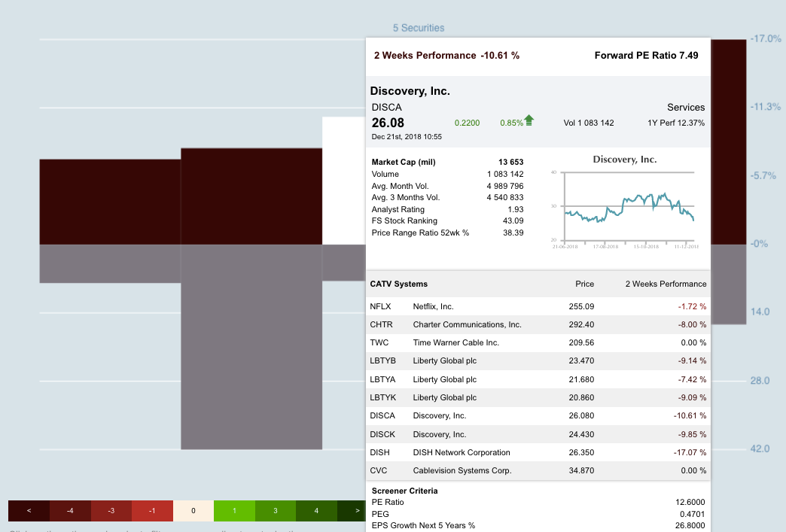The height and width of the screenshot is (532, 786).
Task: Click the 2 Weeks Performance -10.61 % header
Action: (x=446, y=56)
